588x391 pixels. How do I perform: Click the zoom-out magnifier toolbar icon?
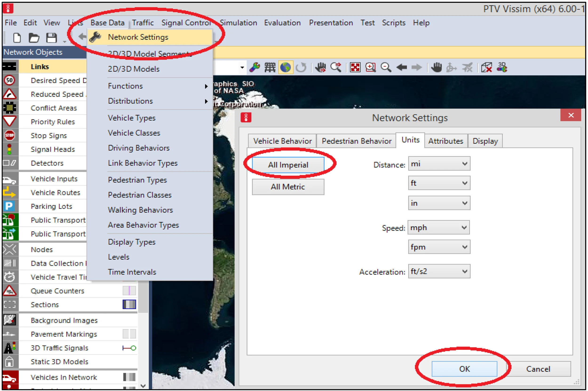[386, 67]
